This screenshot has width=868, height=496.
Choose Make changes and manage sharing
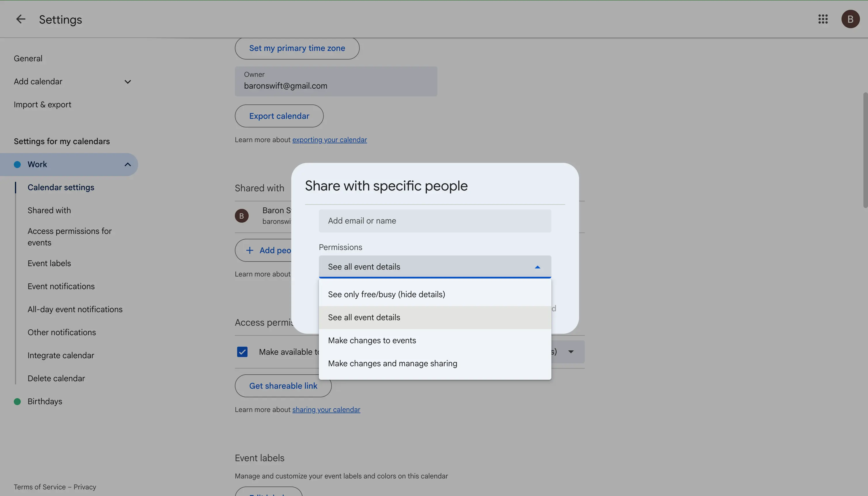point(435,363)
